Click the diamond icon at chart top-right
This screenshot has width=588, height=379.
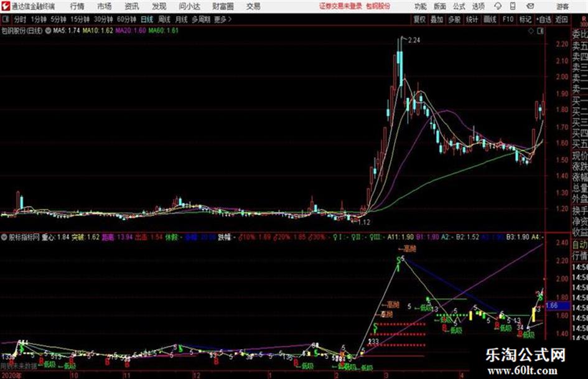pos(531,31)
